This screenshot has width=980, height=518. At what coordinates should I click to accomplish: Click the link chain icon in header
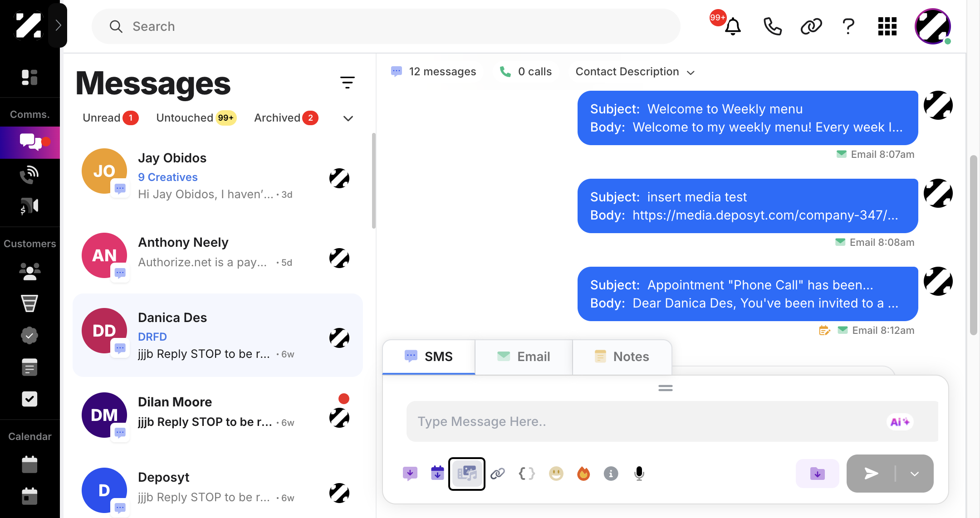point(811,26)
